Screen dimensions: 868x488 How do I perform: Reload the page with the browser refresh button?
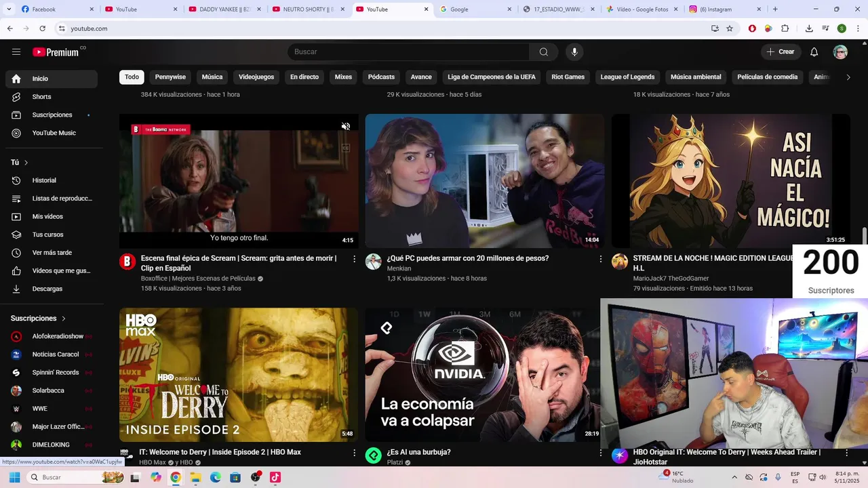[42, 28]
